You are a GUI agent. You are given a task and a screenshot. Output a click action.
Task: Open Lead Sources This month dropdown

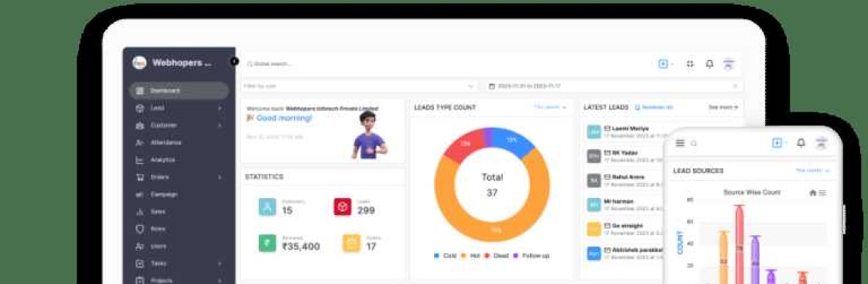(x=813, y=171)
